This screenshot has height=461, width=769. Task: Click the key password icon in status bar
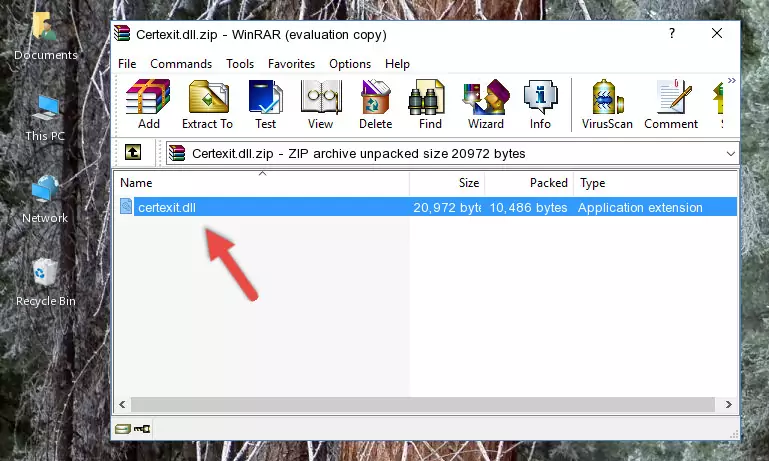pos(142,429)
